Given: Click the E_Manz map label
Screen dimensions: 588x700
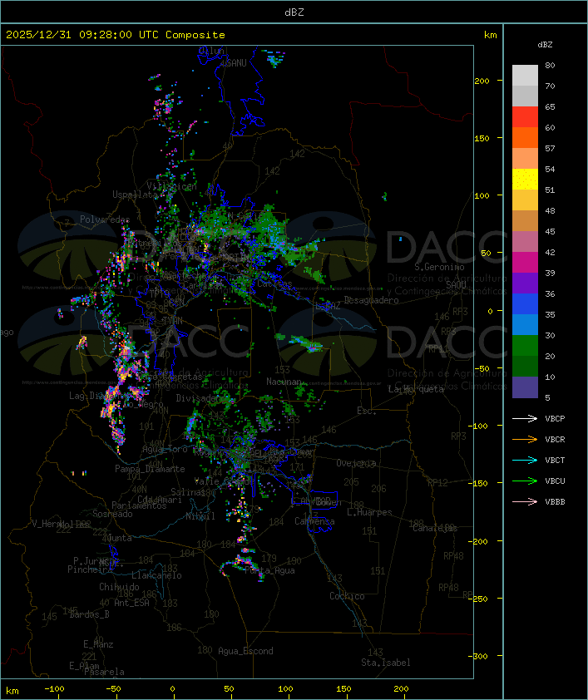Looking at the screenshot, I should click(98, 644).
